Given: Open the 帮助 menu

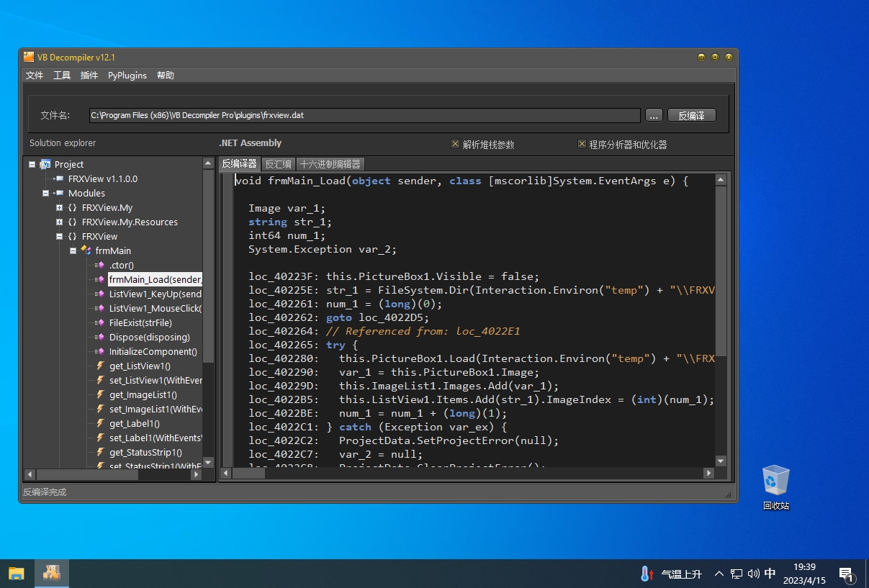Looking at the screenshot, I should pos(166,75).
